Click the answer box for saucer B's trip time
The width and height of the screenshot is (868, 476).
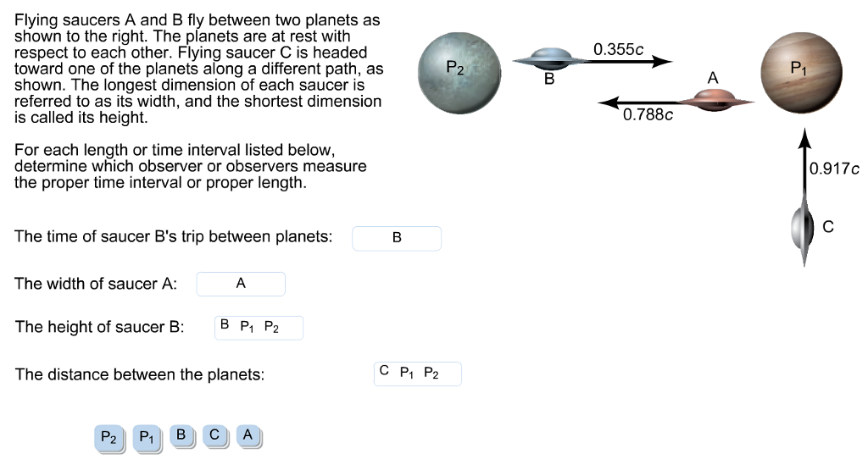[x=397, y=239]
